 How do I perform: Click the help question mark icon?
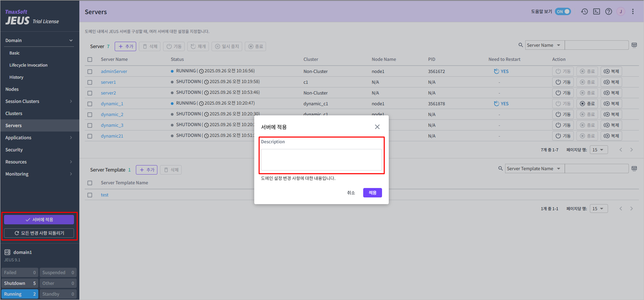click(609, 11)
